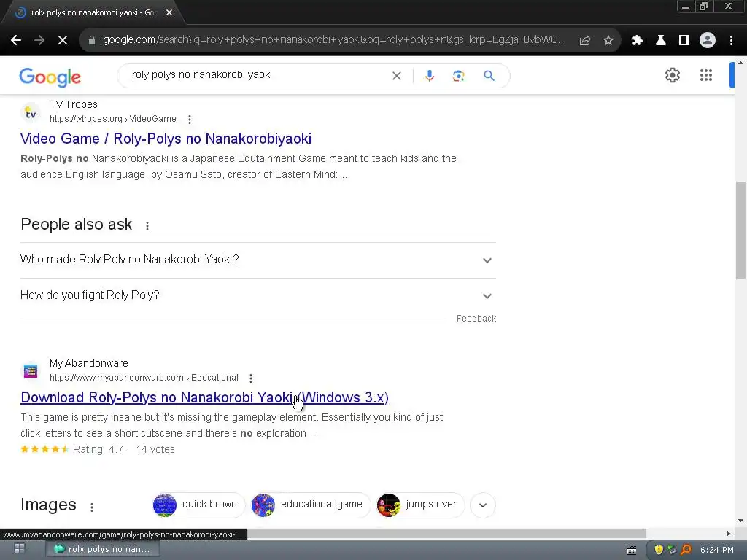Image resolution: width=747 pixels, height=560 pixels.
Task: Click the 'People also ask' heading
Action: (x=76, y=225)
